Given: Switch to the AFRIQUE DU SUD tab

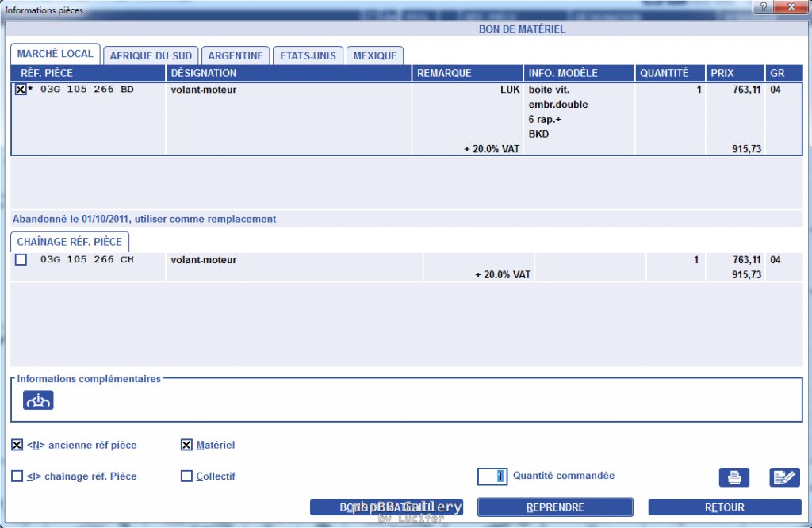Looking at the screenshot, I should pyautogui.click(x=151, y=55).
